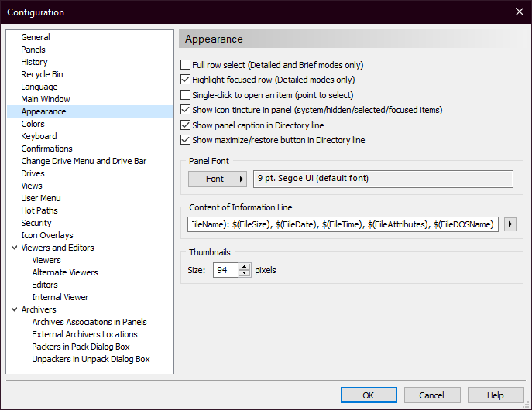This screenshot has width=532, height=410.
Task: Open the Font dropdown button
Action: [218, 179]
